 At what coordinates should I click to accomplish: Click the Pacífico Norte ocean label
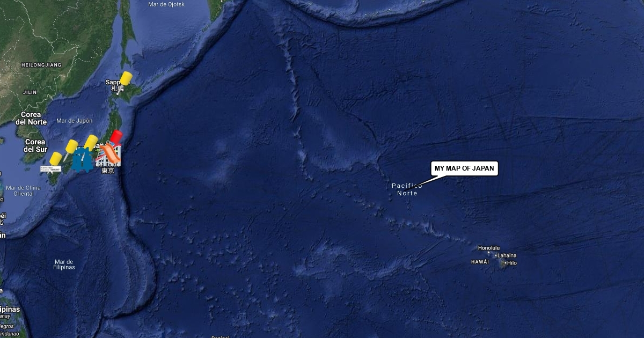click(407, 189)
